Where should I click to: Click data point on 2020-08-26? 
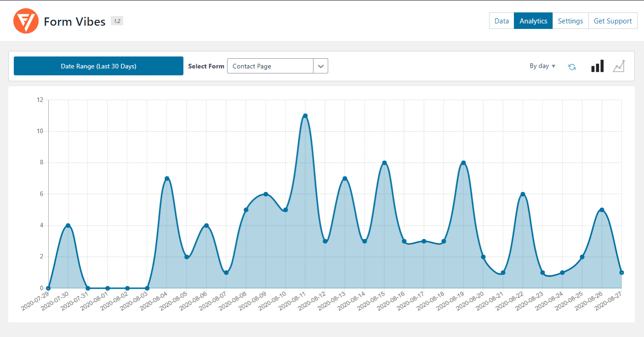(602, 210)
